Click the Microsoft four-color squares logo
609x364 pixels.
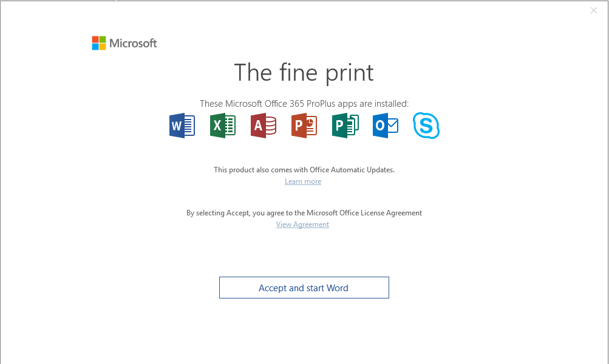pyautogui.click(x=98, y=43)
